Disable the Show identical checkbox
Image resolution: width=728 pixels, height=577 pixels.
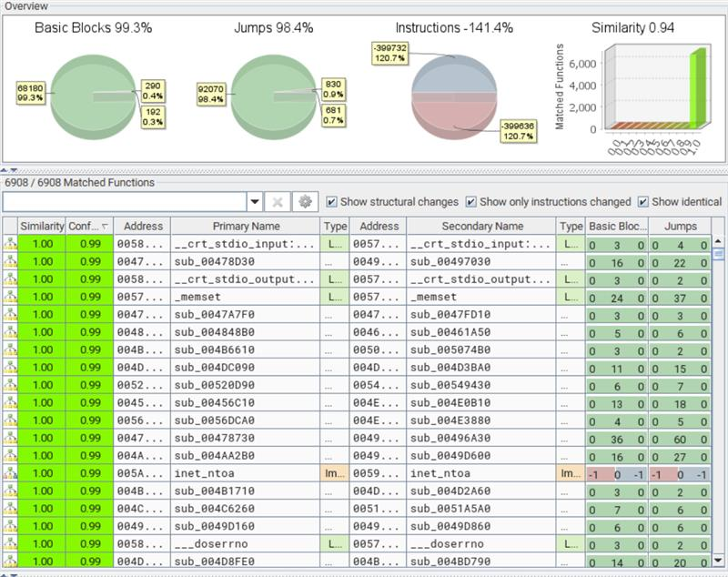643,202
